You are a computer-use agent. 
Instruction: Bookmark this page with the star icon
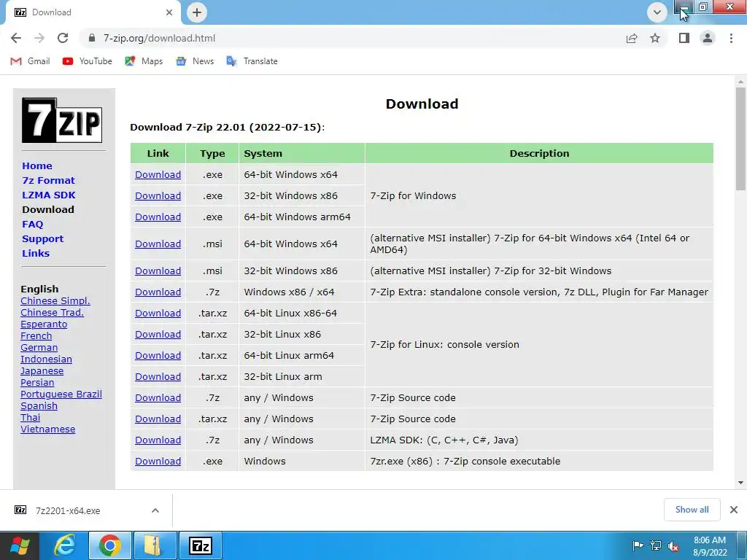(x=655, y=38)
